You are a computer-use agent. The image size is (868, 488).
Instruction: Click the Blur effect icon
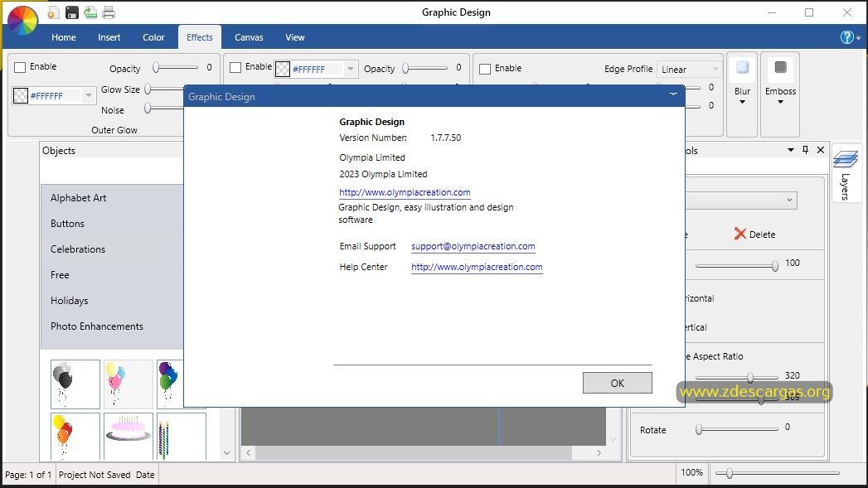pyautogui.click(x=742, y=68)
